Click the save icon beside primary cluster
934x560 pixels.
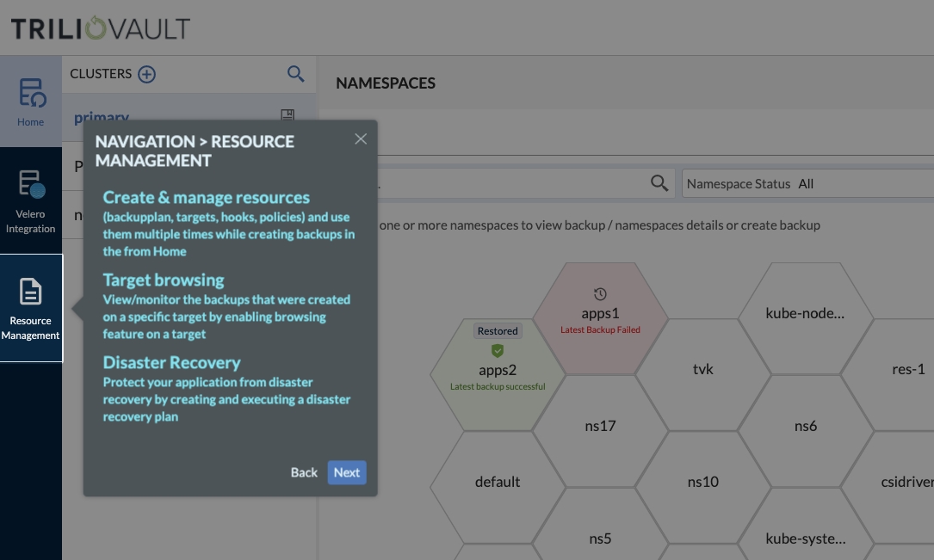(288, 115)
